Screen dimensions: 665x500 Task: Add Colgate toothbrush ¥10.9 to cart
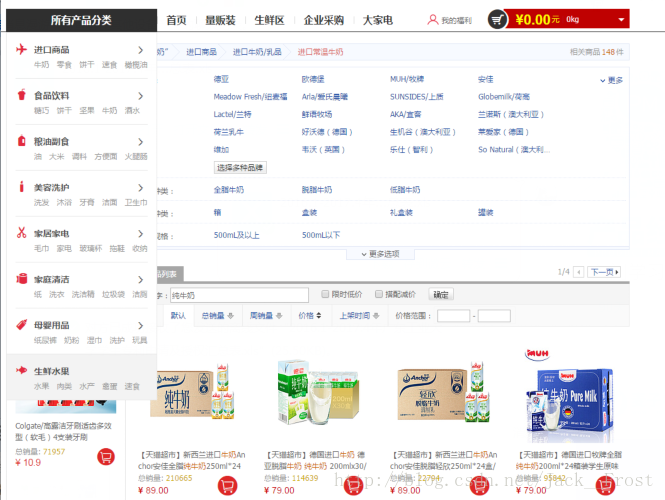[x=106, y=457]
